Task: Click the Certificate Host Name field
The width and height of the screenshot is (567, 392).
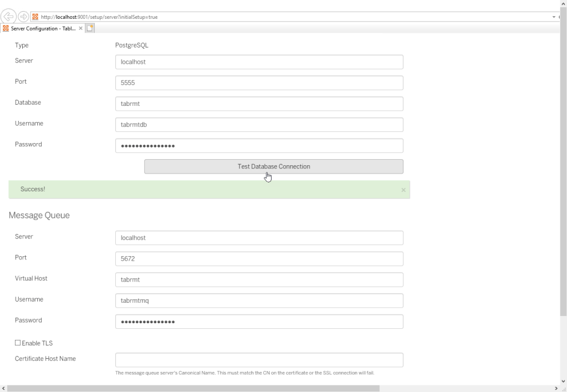Action: coord(259,360)
